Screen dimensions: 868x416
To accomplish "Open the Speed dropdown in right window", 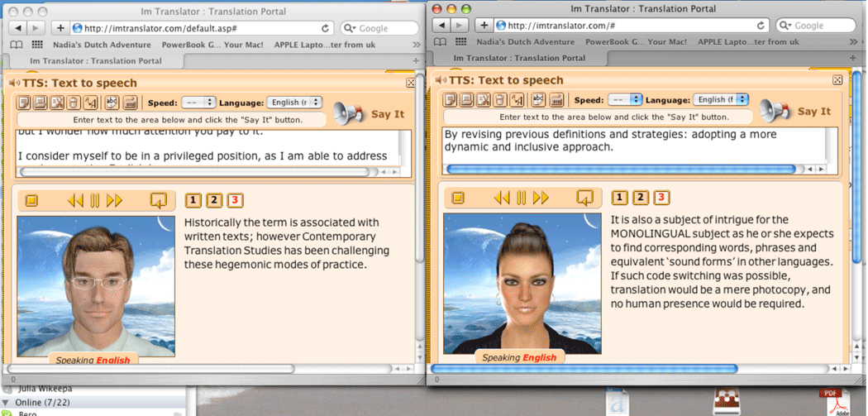I will click(625, 100).
